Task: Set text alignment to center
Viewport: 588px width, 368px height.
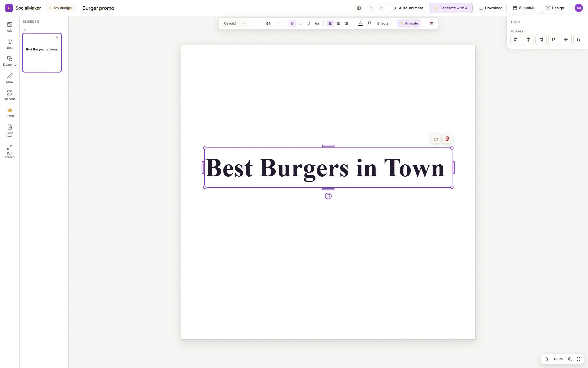Action: pos(338,23)
